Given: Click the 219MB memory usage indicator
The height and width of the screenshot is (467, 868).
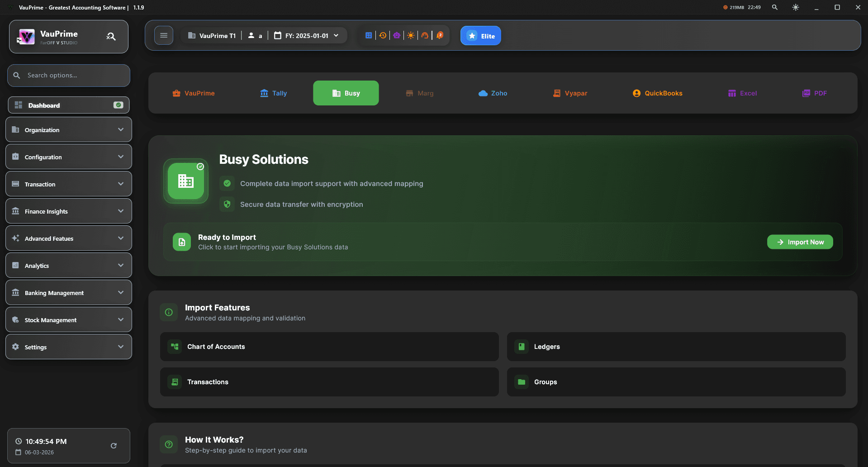Looking at the screenshot, I should click(x=733, y=7).
